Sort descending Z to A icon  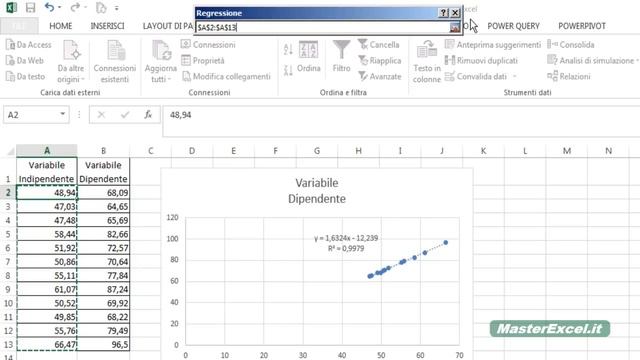[x=288, y=70]
